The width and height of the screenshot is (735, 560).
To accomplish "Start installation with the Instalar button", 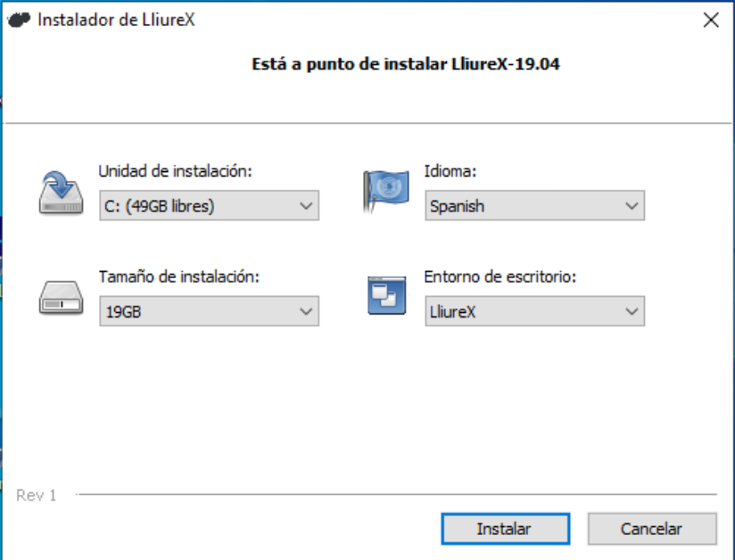I will pos(505,529).
